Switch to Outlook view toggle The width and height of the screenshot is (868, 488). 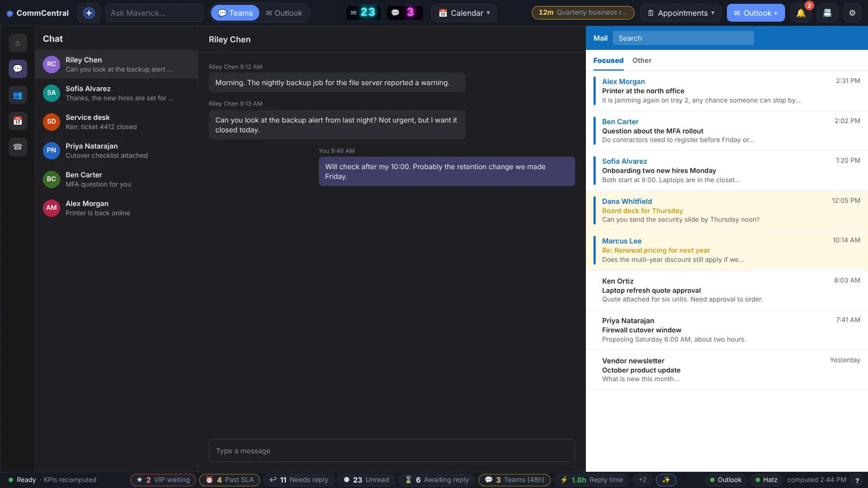[284, 13]
